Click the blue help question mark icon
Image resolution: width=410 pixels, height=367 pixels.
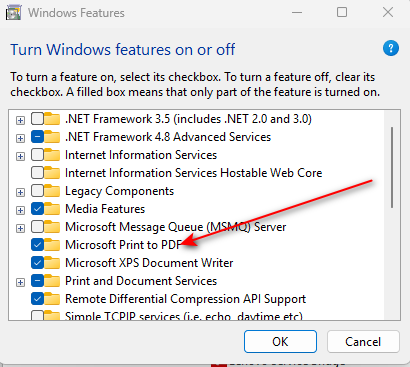point(391,49)
